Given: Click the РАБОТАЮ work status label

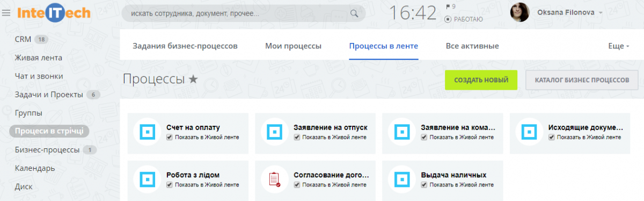Looking at the screenshot, I should [x=468, y=19].
